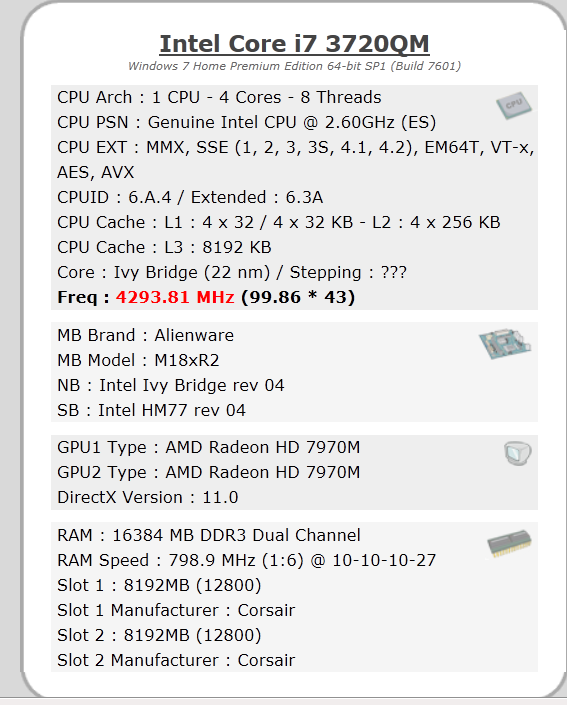Select the CPU Arch line
567x705 pixels.
(219, 98)
